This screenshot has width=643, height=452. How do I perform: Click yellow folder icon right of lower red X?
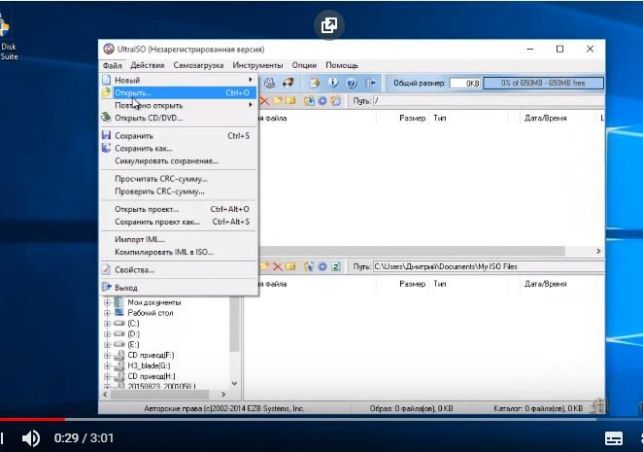tap(291, 267)
